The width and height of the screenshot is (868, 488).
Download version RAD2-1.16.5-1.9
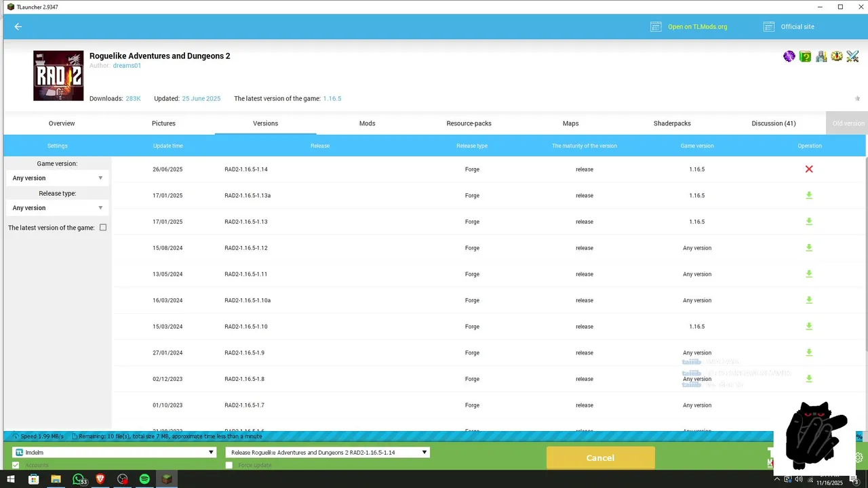(x=809, y=352)
